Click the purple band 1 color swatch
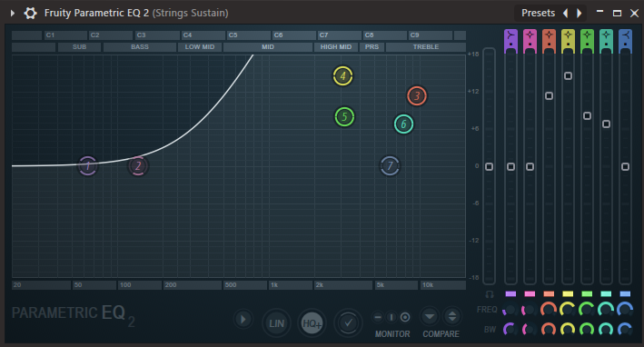The height and width of the screenshot is (347, 644). (510, 294)
